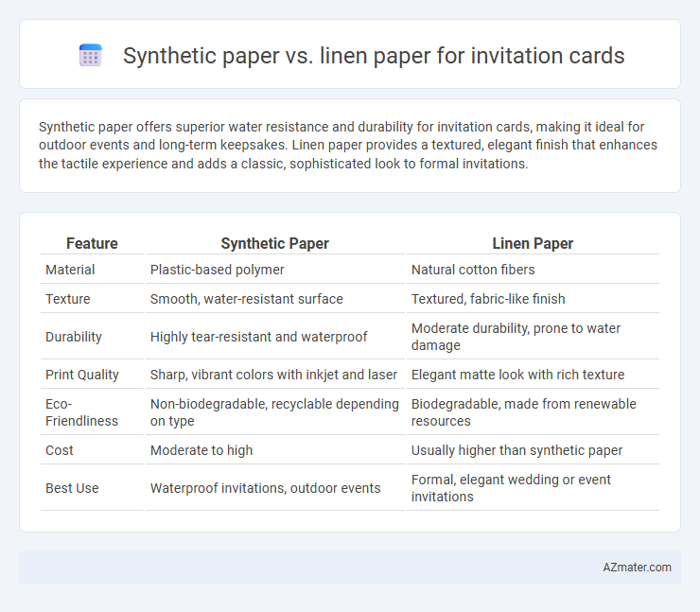Screen dimensions: 700x612
Task: Click the 'Print Quality' row label
Action: coord(82,375)
